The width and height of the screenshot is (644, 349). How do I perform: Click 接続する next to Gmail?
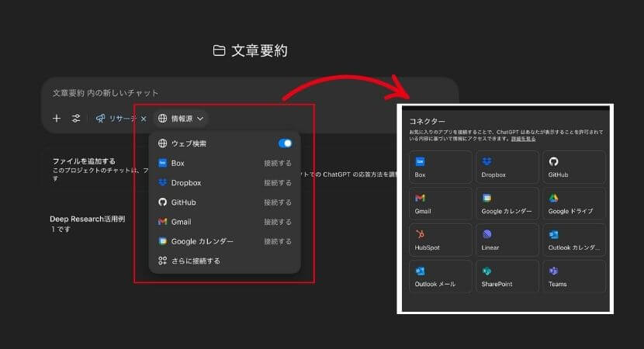click(278, 222)
